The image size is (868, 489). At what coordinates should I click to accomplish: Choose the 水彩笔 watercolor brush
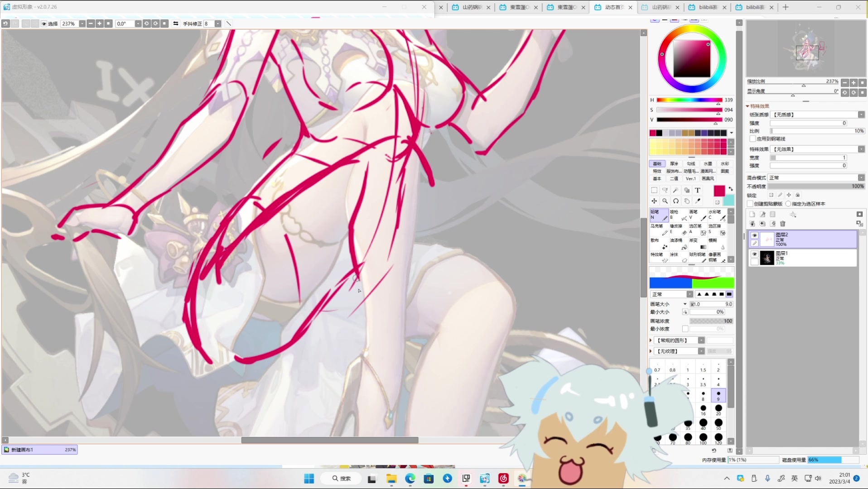pyautogui.click(x=717, y=215)
